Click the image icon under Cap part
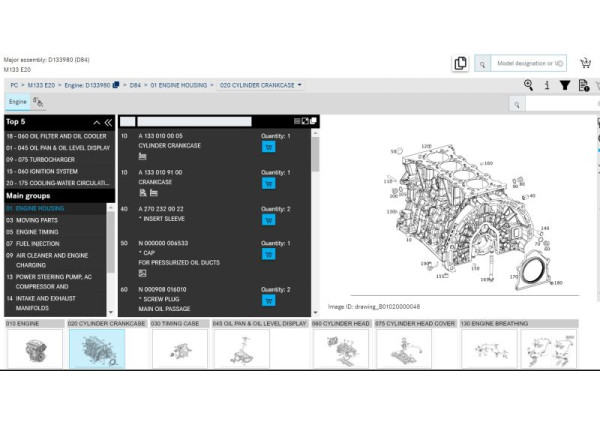 (x=142, y=273)
